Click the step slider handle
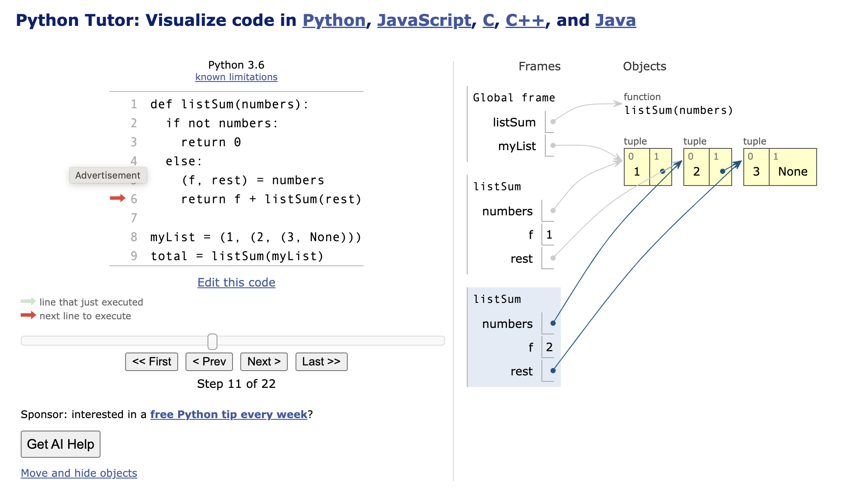868x491 pixels. (x=212, y=341)
